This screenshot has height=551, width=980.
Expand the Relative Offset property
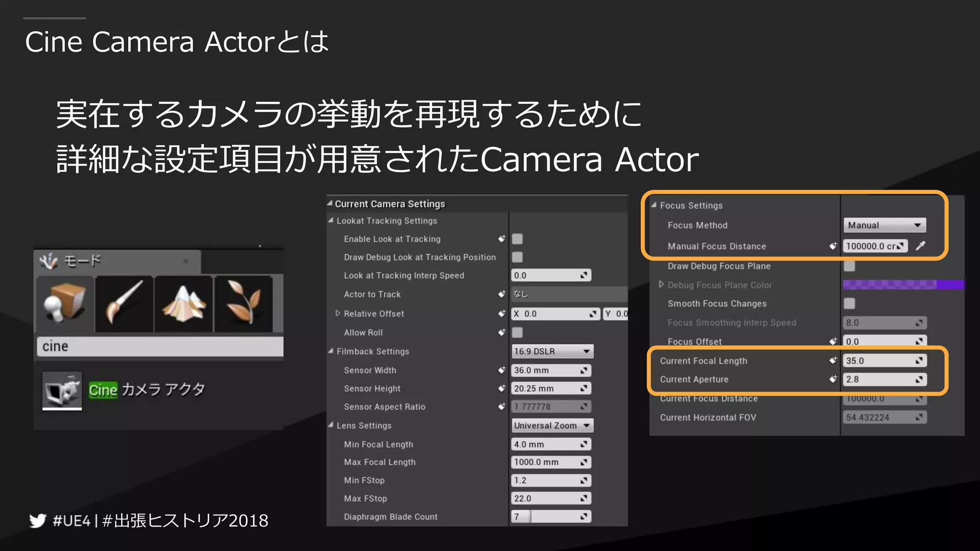(x=338, y=313)
